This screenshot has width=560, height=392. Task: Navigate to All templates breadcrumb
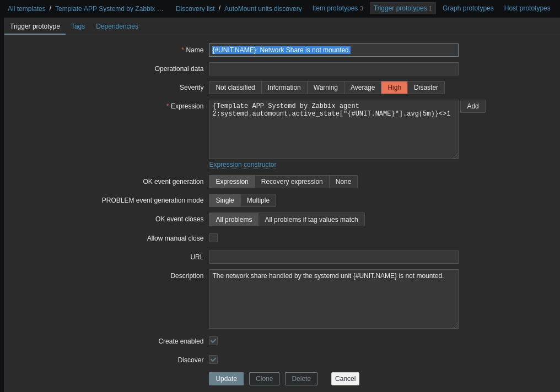(x=26, y=9)
